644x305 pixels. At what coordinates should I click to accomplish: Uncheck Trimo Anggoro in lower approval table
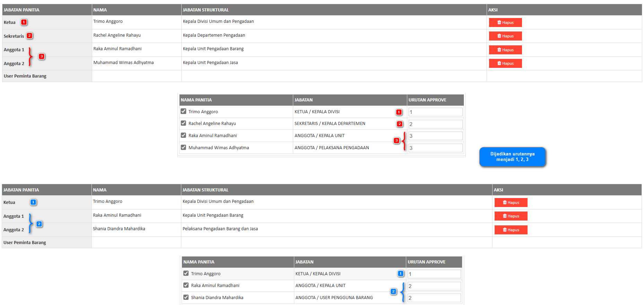[x=186, y=273]
